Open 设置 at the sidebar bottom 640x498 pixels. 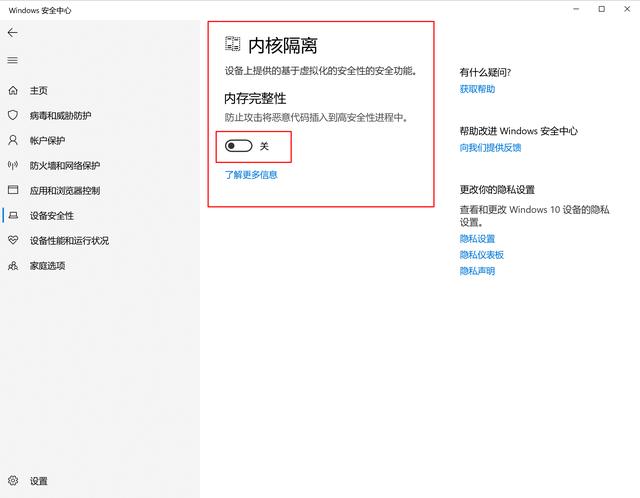pos(38,481)
